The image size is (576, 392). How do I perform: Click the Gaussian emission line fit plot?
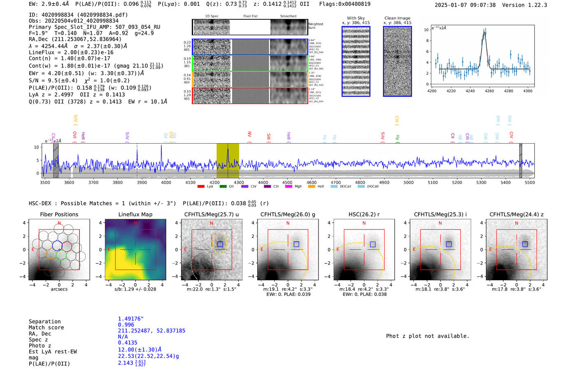(482, 56)
